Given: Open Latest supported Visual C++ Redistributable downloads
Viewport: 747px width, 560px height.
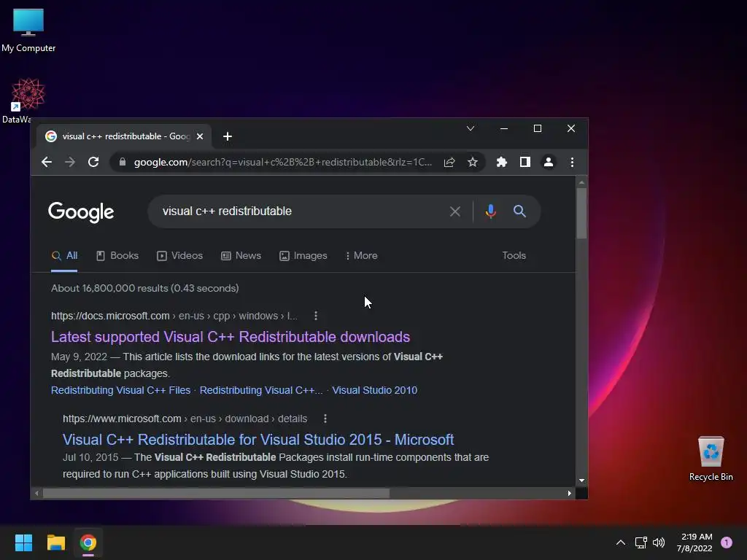Looking at the screenshot, I should (x=231, y=337).
